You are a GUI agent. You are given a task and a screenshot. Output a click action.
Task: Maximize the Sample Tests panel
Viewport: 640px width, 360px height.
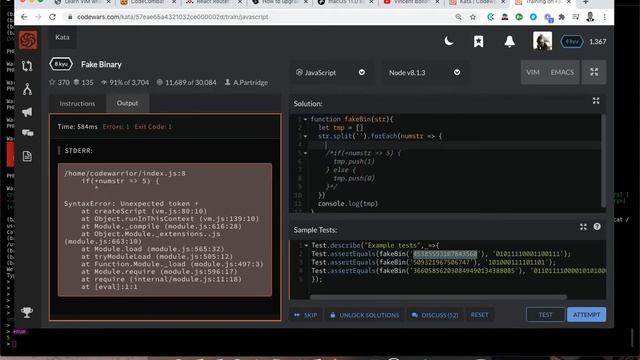pos(583,227)
